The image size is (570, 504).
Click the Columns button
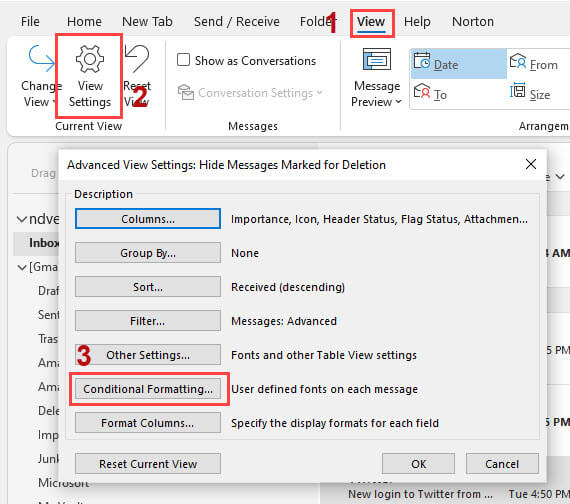(148, 219)
